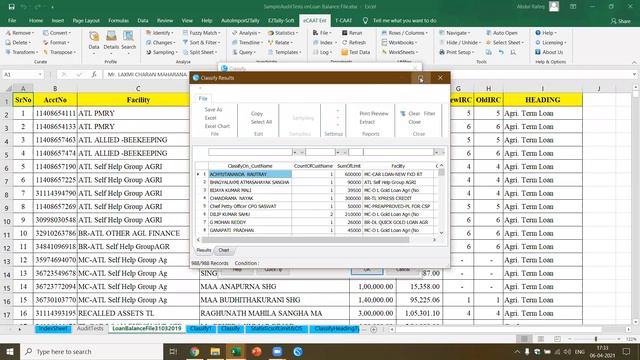Collapse the ribbon with the chevron
The image size is (640, 360).
tap(634, 62)
